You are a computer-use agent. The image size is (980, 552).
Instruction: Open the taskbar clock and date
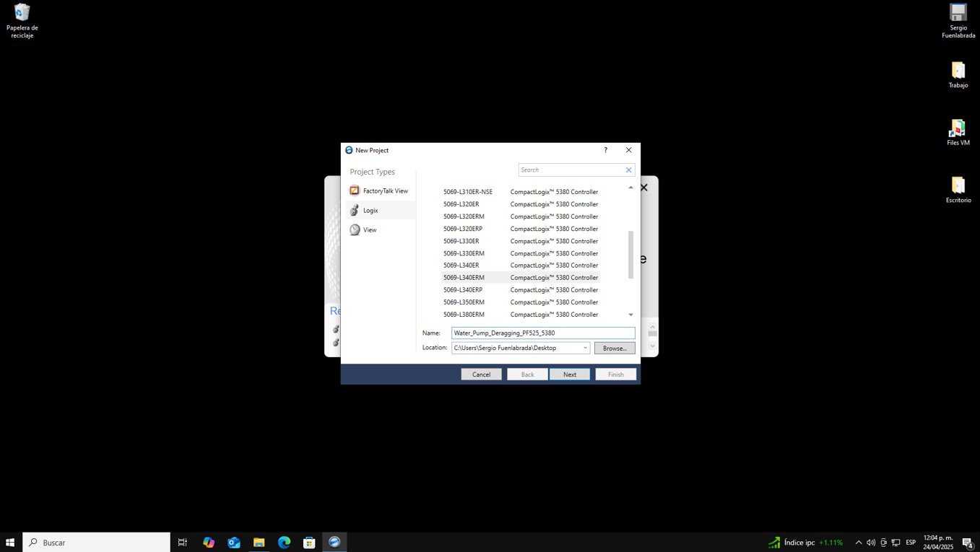938,542
